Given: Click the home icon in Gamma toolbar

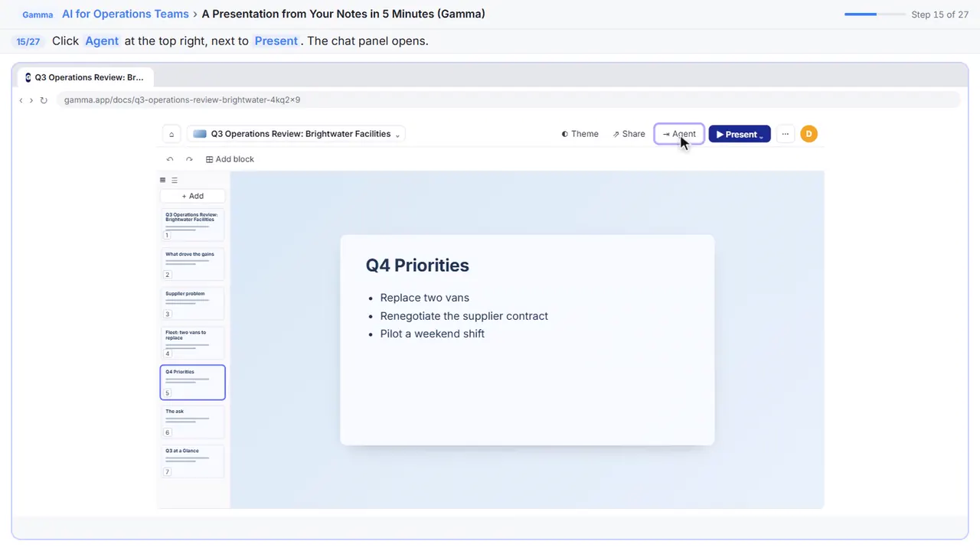Looking at the screenshot, I should 171,134.
